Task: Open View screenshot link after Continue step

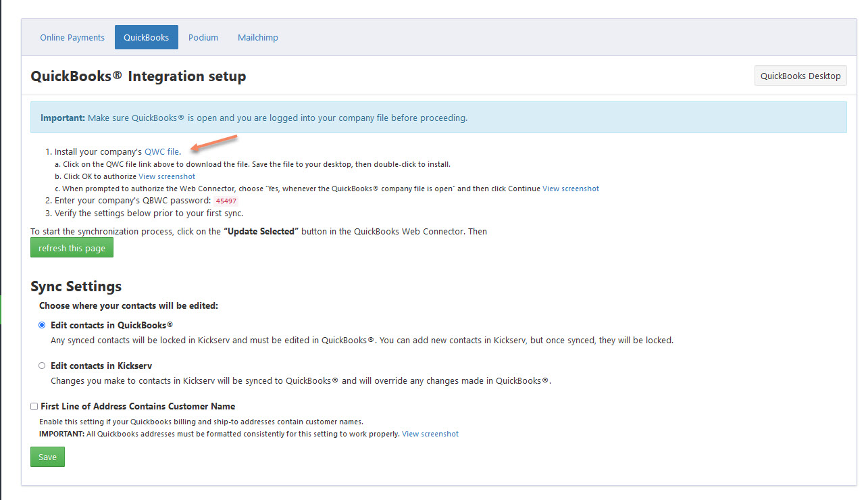Action: 571,189
